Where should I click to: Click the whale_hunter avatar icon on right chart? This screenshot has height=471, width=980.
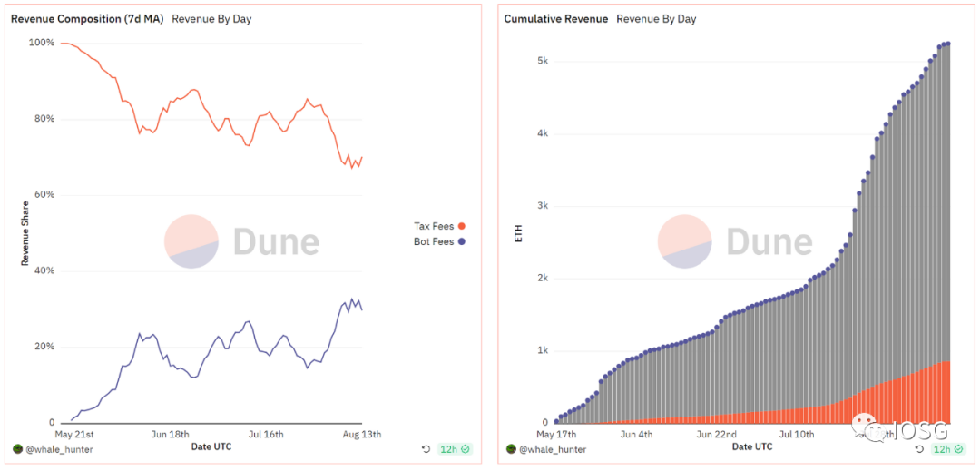click(511, 448)
